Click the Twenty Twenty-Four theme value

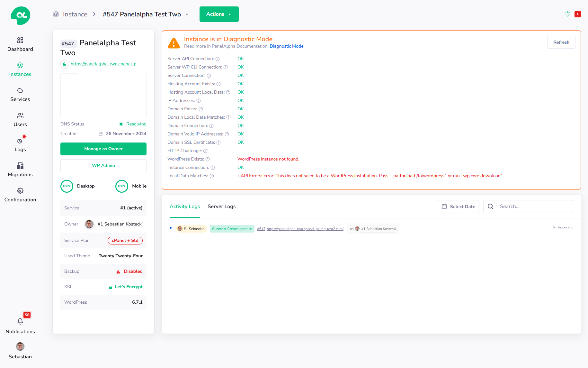tap(120, 256)
